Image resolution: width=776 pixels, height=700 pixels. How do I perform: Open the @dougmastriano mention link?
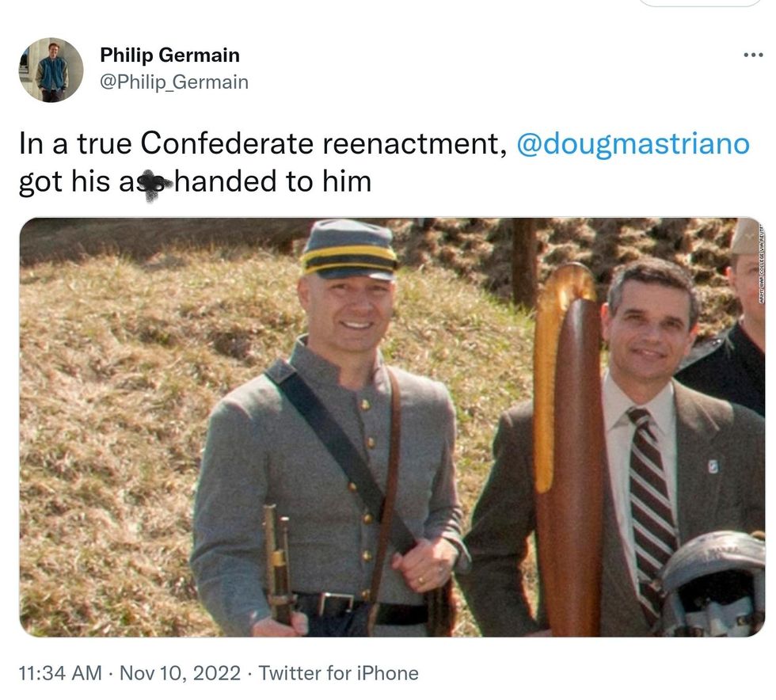[632, 145]
